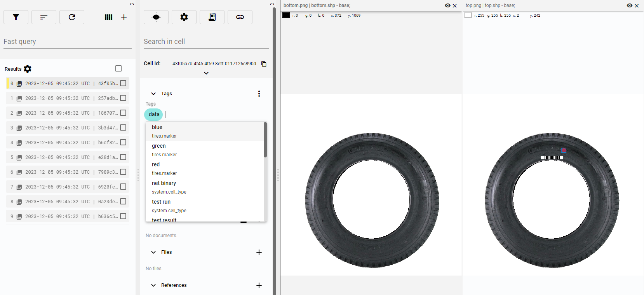The image size is (644, 295).
Task: Choose the 'green' tires.marker tag option
Action: tap(158, 146)
